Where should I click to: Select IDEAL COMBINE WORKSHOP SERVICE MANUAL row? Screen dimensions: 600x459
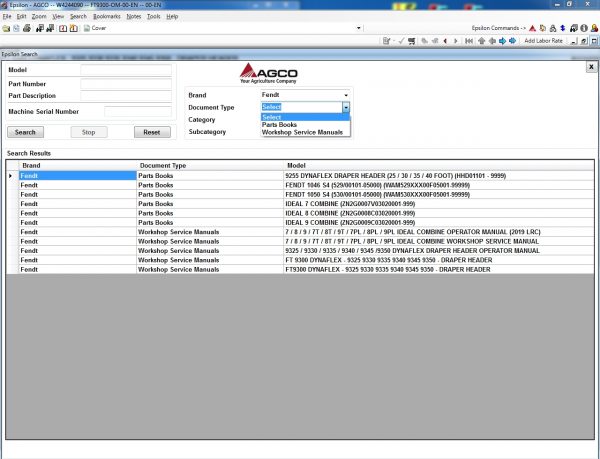[300, 241]
